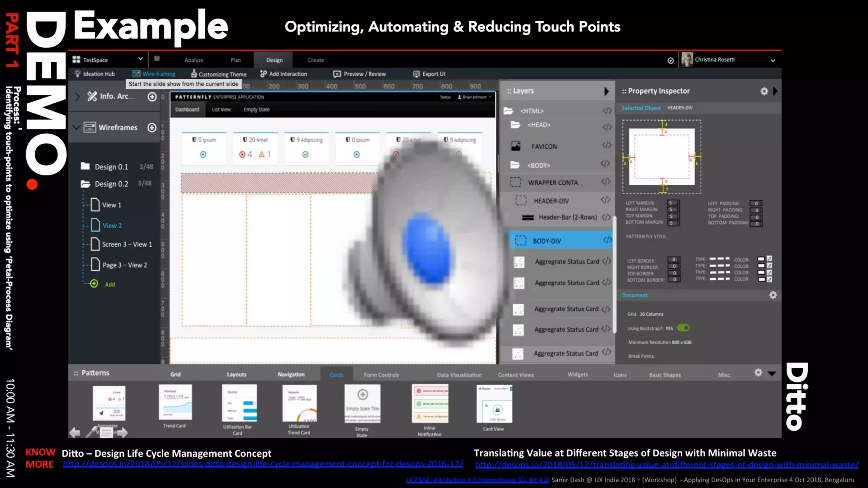Click the Export UI icon
The height and width of the screenshot is (488, 868).
(416, 74)
